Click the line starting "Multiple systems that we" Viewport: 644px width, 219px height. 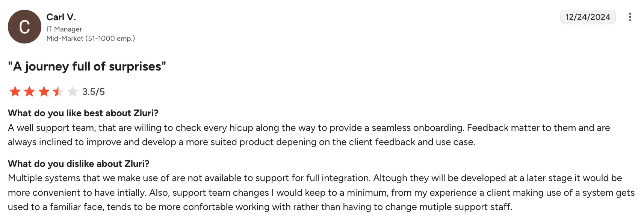tap(315, 178)
